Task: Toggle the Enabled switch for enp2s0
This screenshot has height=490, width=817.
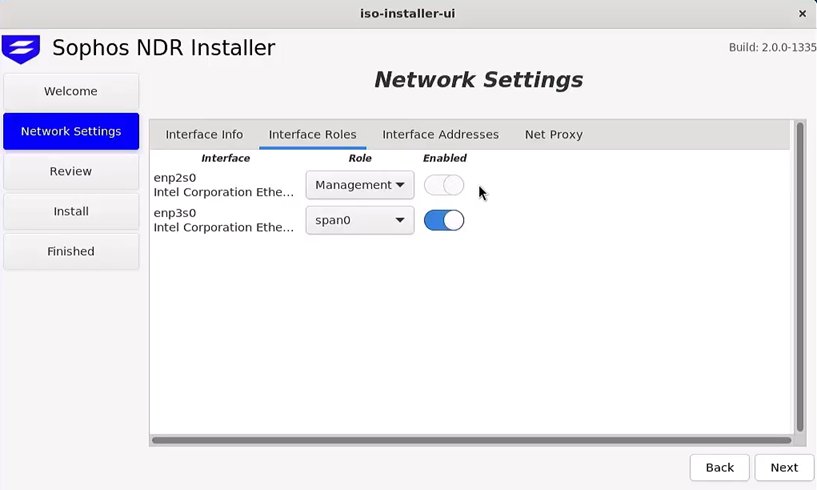Action: (x=444, y=185)
